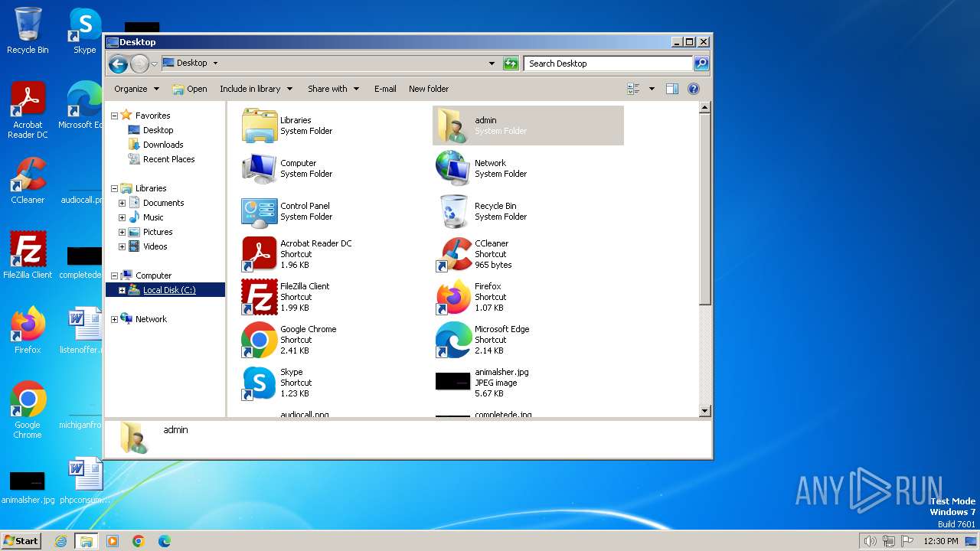Click the file list scroll down arrow
Screen dimensions: 980x551
click(705, 411)
